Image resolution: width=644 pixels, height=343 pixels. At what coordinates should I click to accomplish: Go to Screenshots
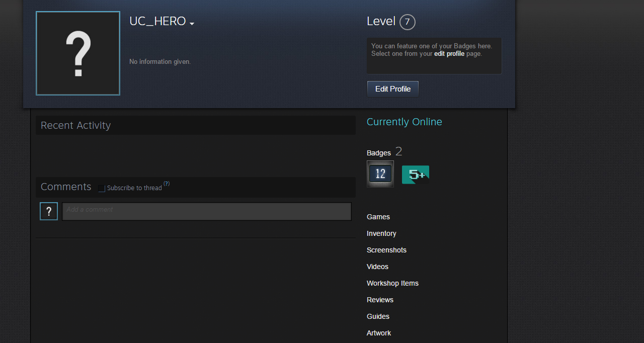click(386, 250)
